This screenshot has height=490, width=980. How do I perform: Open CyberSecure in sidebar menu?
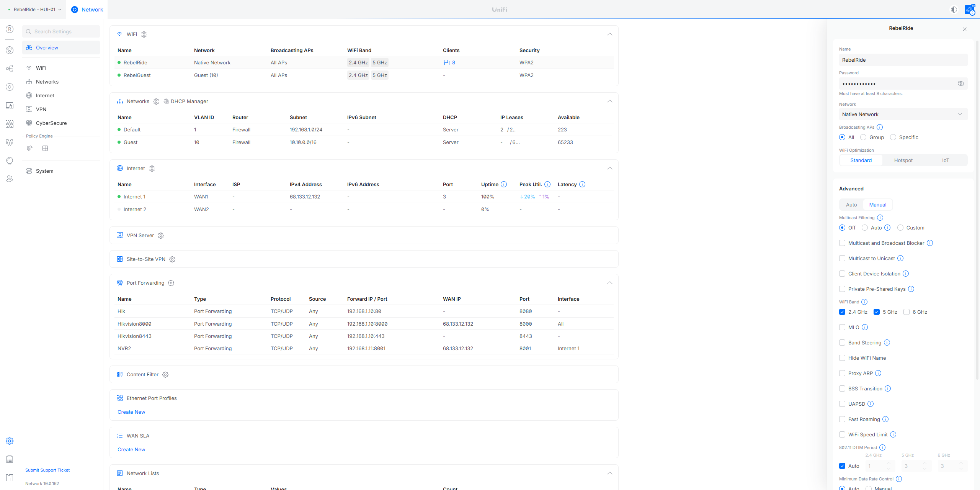(x=51, y=123)
